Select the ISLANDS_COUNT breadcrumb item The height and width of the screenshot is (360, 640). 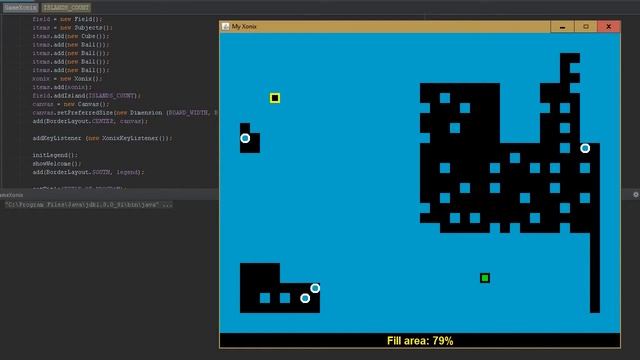click(x=66, y=7)
